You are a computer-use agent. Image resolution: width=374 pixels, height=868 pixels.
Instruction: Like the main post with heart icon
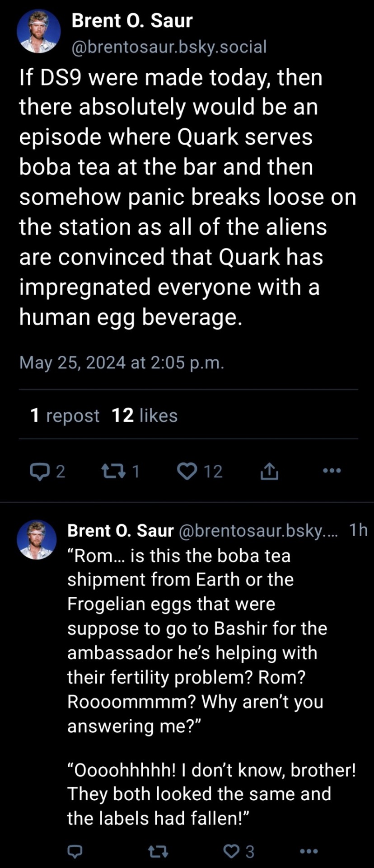[x=187, y=472]
